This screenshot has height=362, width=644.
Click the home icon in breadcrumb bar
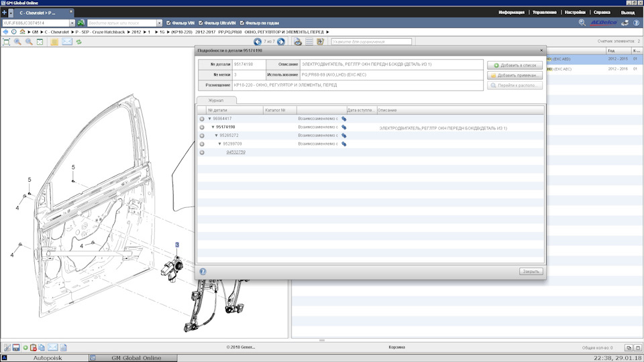click(x=22, y=32)
